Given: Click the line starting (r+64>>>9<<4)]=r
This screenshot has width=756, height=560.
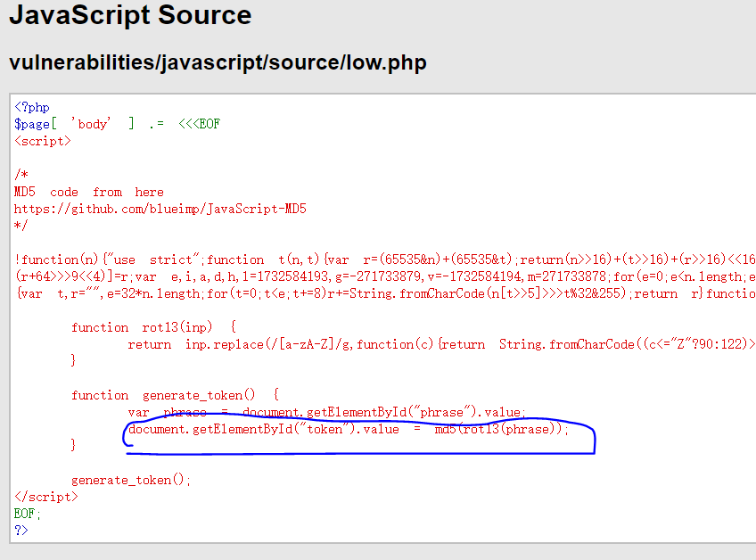Looking at the screenshot, I should (385, 276).
